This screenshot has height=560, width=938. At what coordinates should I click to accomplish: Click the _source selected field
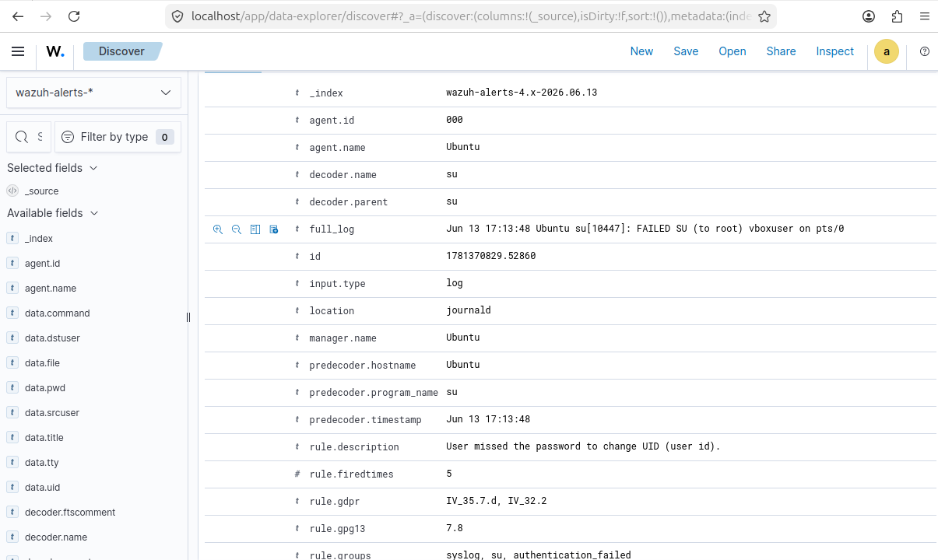(41, 191)
